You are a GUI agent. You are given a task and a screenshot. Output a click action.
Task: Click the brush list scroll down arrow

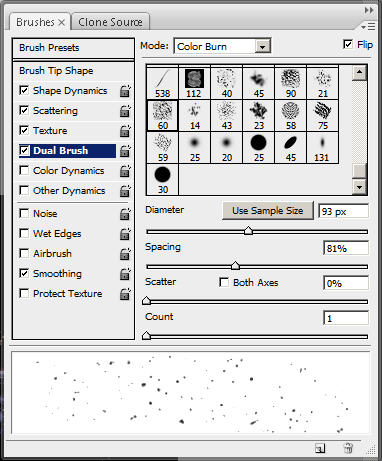tap(359, 187)
